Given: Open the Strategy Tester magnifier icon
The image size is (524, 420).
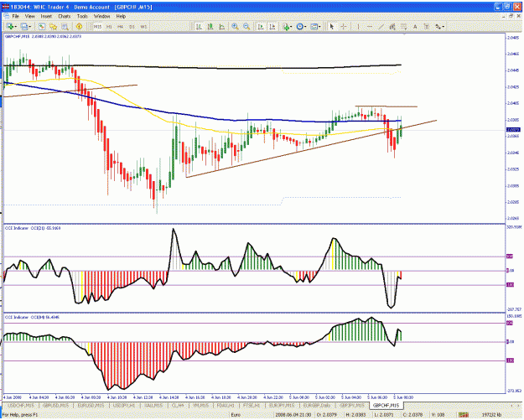Looking at the screenshot, I should pyautogui.click(x=65, y=26).
